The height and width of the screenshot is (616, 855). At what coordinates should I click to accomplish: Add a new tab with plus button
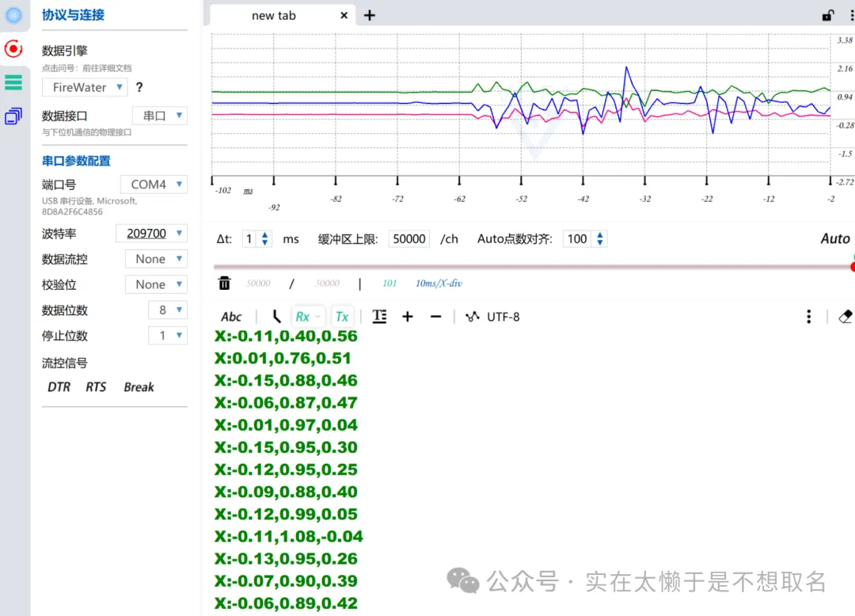point(370,15)
